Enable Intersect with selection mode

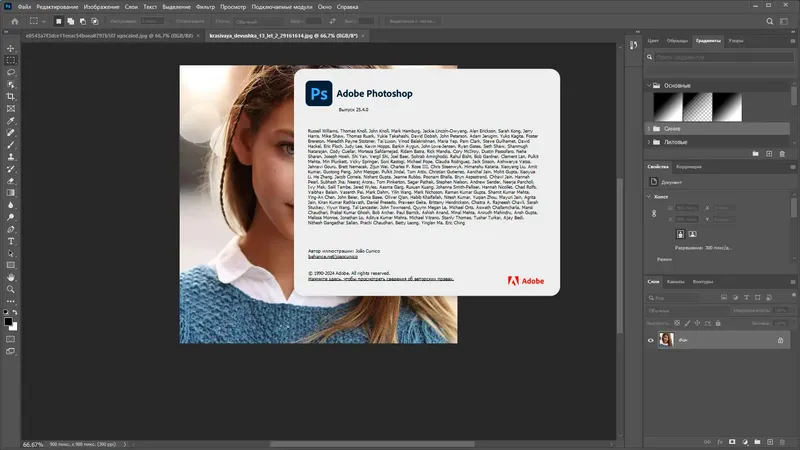[x=95, y=21]
